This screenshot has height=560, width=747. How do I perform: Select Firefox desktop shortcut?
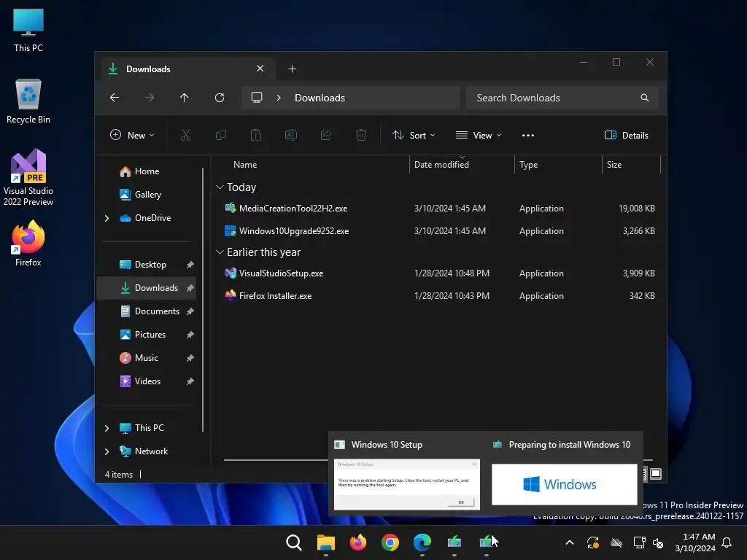28,244
